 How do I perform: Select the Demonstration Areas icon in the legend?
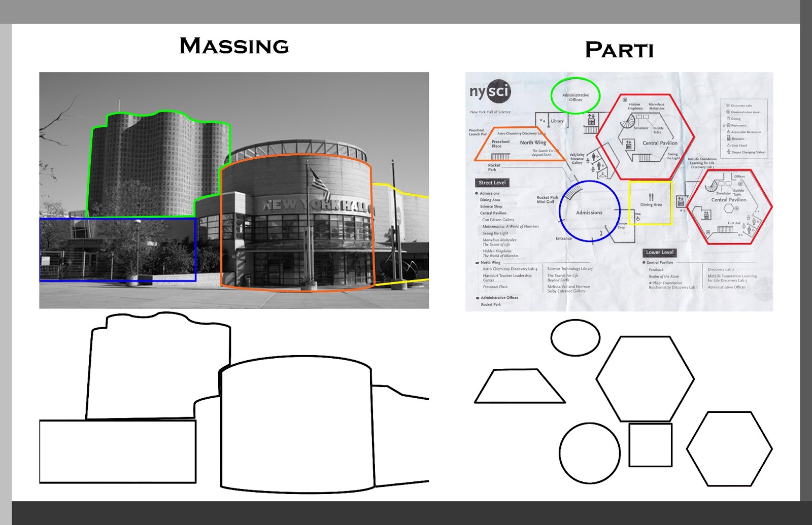[x=728, y=112]
